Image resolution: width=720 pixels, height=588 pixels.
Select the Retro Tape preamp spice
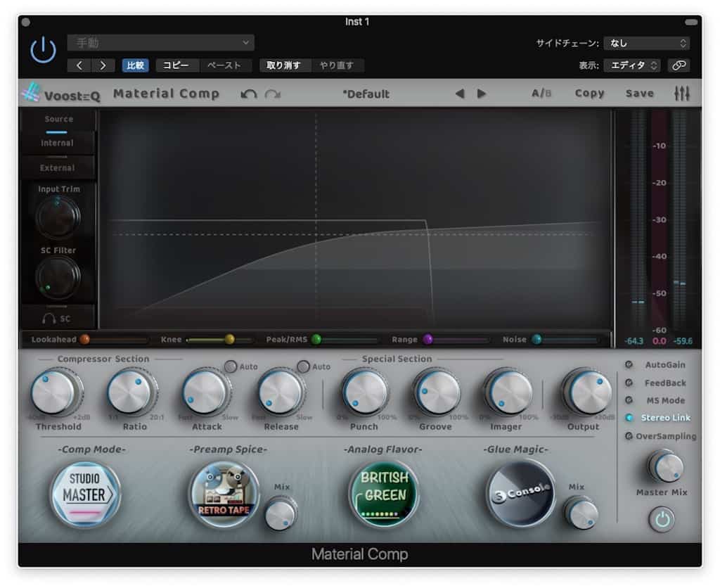pyautogui.click(x=224, y=494)
